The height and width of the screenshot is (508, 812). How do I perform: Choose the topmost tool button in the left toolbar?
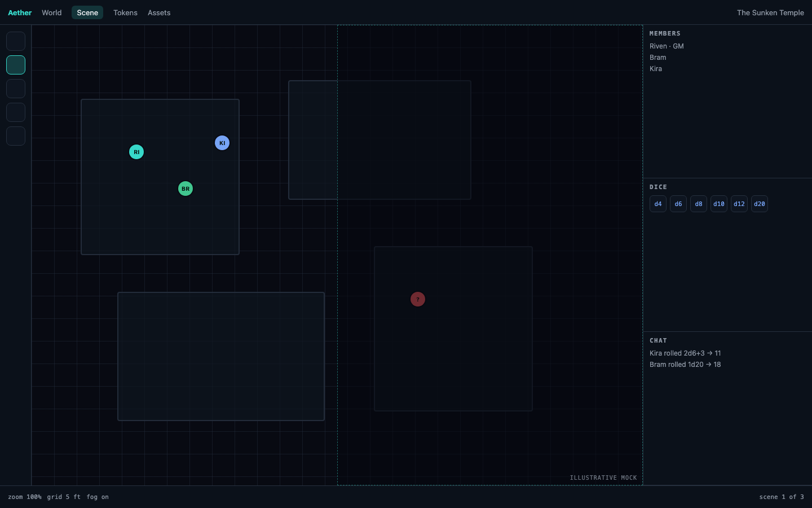[x=16, y=41]
